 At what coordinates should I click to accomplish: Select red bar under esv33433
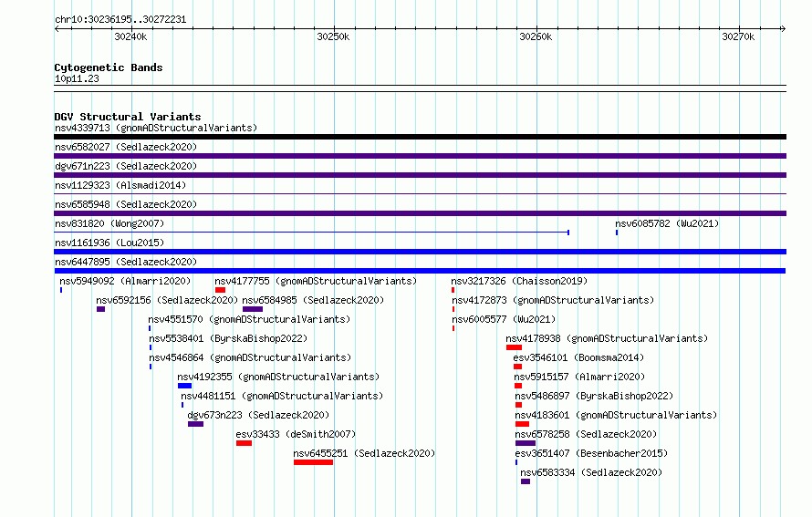point(244,443)
